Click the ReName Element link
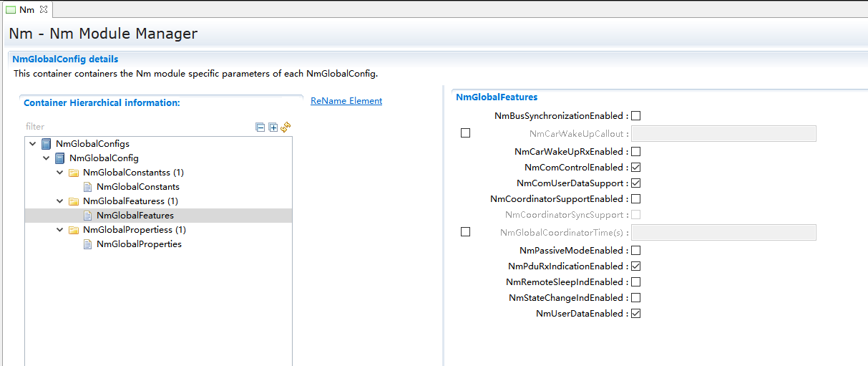This screenshot has height=366, width=868. click(x=346, y=101)
